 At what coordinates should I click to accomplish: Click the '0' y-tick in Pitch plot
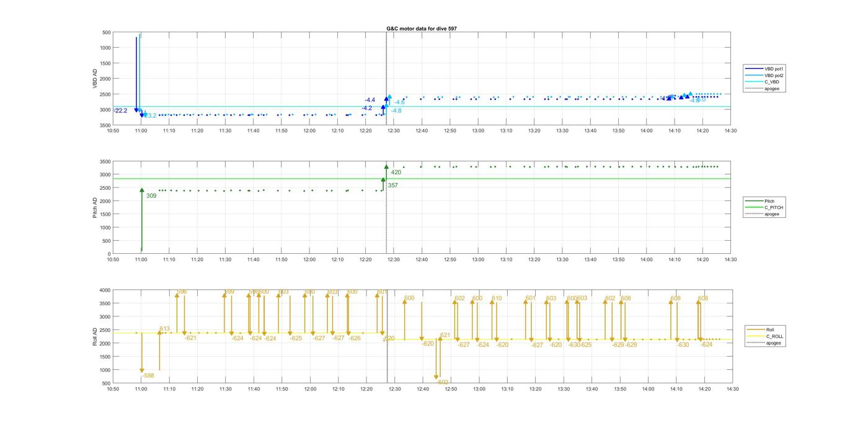[x=108, y=254]
